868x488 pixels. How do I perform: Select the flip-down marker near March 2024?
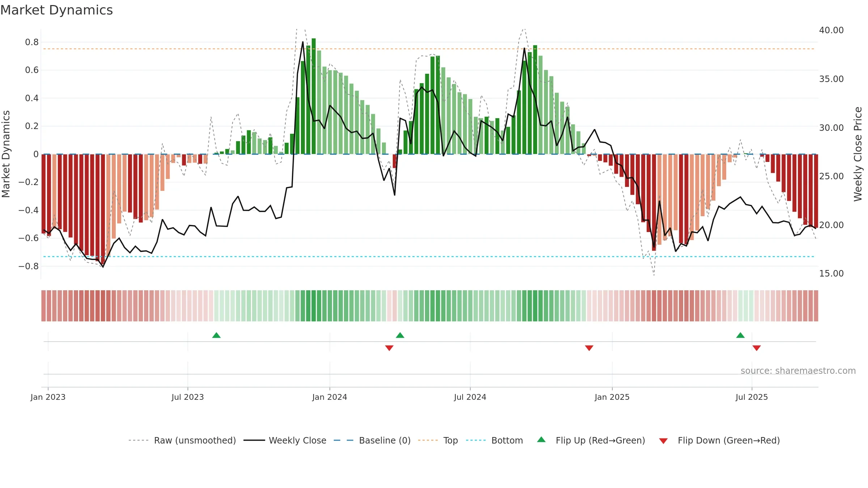(389, 348)
